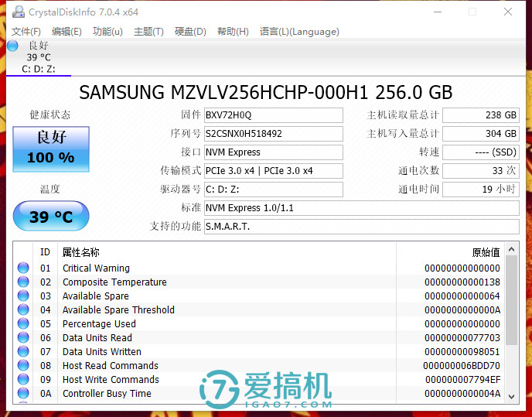Click status orb for 09 Host Write Commands

click(x=23, y=379)
